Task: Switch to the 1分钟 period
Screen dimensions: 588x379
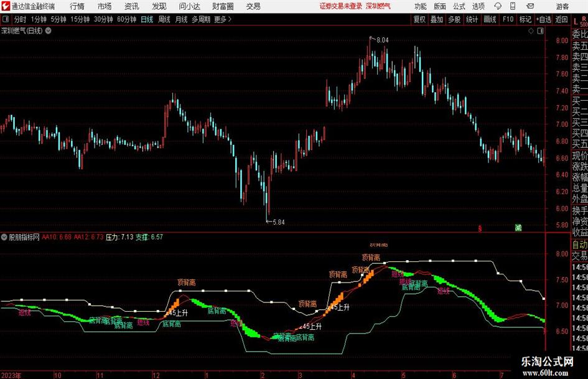Action: (x=39, y=19)
